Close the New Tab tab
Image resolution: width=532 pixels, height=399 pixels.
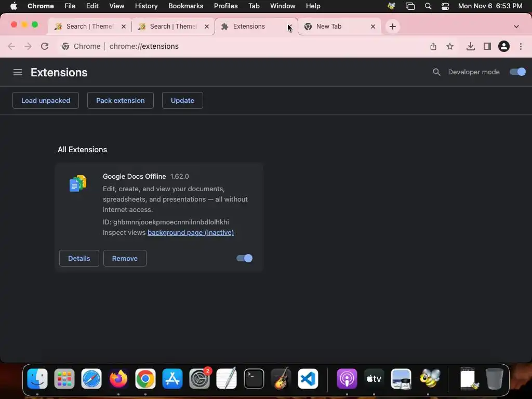[x=373, y=26]
